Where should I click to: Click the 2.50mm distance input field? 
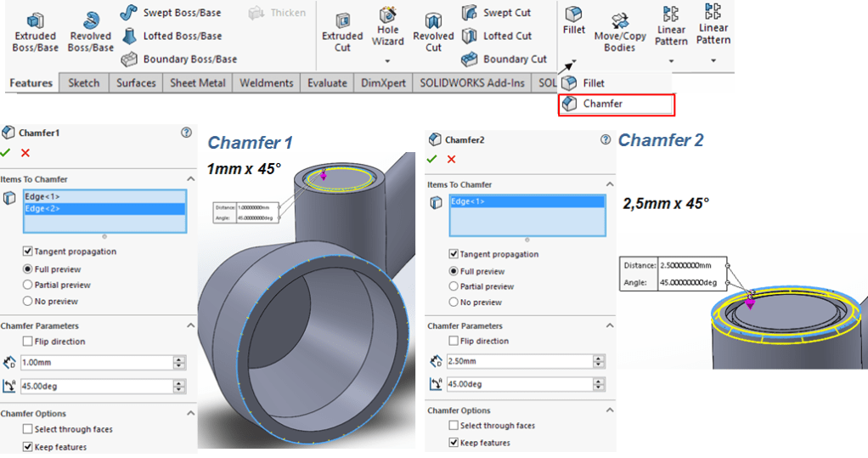point(518,362)
